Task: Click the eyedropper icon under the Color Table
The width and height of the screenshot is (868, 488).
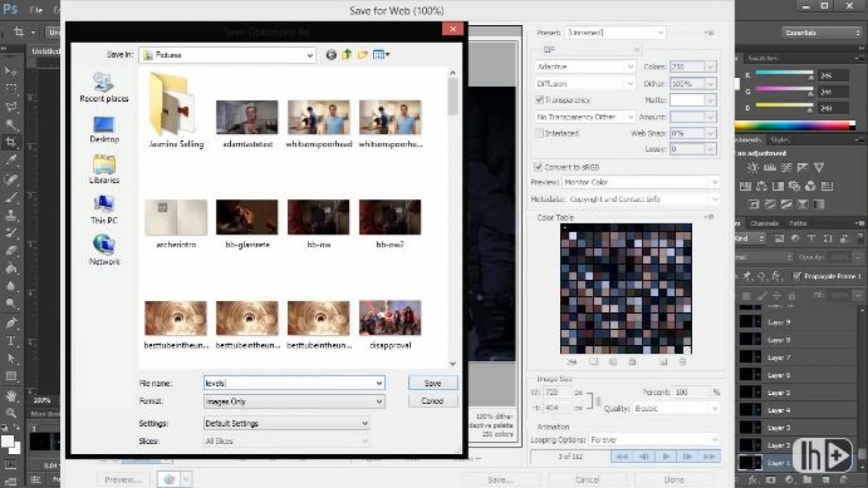Action: click(570, 361)
